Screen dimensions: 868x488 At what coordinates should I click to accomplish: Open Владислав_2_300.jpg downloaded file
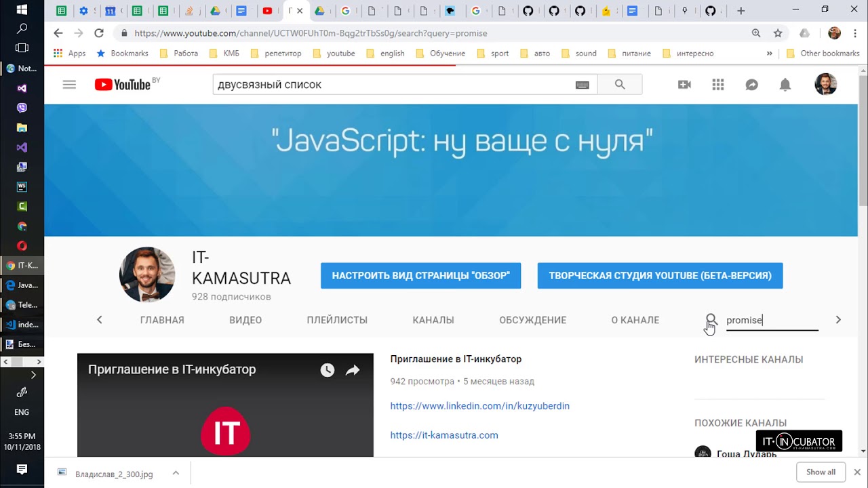113,473
